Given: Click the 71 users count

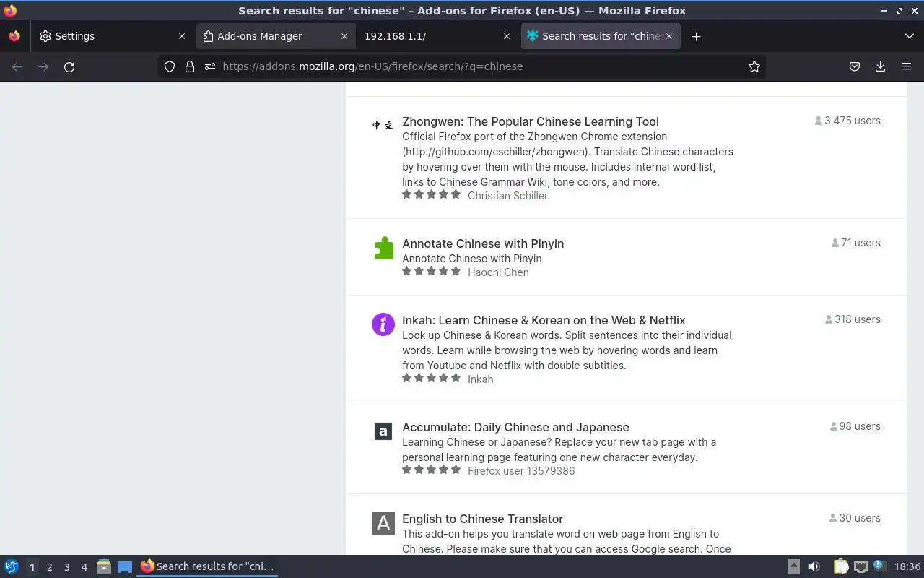Looking at the screenshot, I should 856,243.
